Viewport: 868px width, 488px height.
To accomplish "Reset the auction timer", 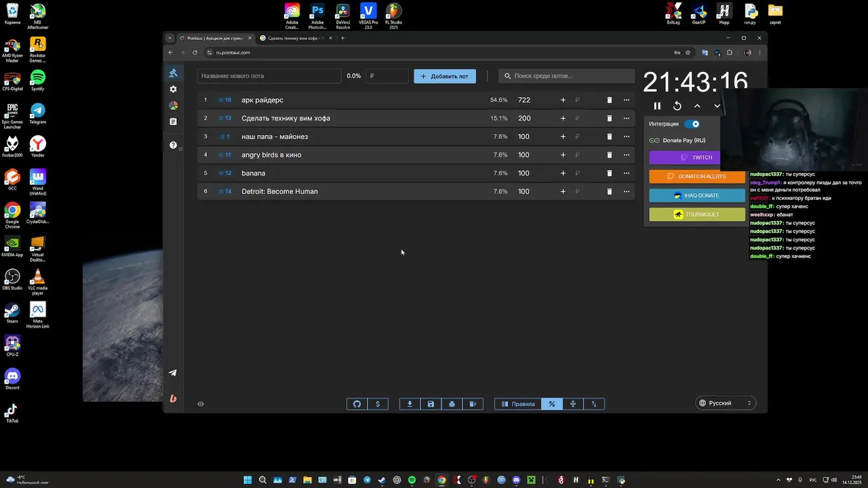I will tap(677, 106).
